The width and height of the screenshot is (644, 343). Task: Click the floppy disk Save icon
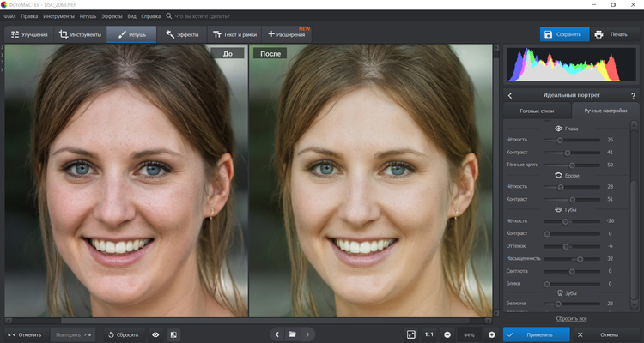(x=548, y=34)
